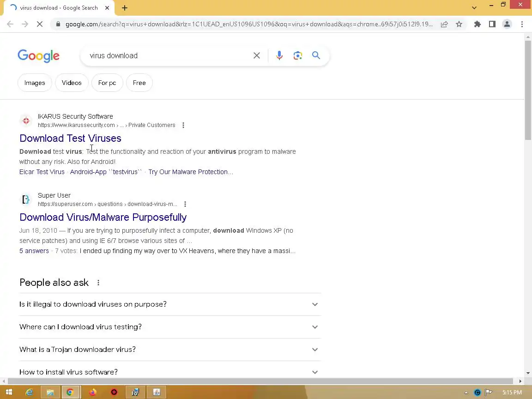Select the Images filter chip

35,83
